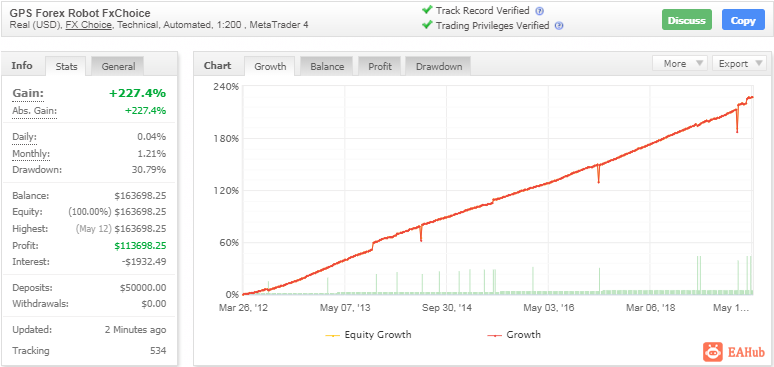
Task: Click the Gain label
Action: [28, 93]
